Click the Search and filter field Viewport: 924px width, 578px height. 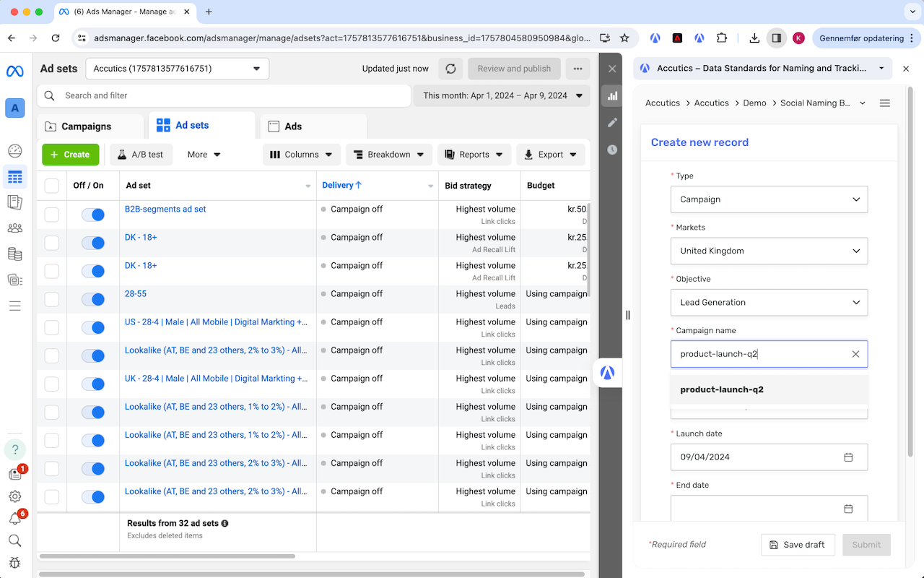(224, 95)
